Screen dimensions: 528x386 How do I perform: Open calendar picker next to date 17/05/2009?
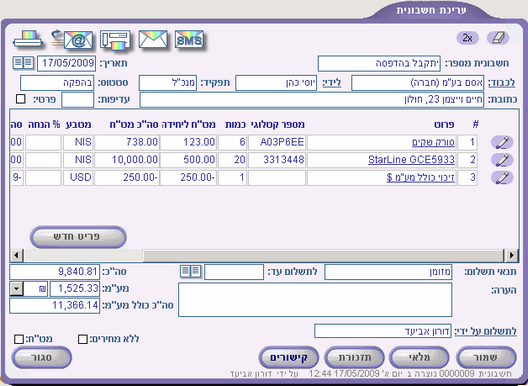23,63
